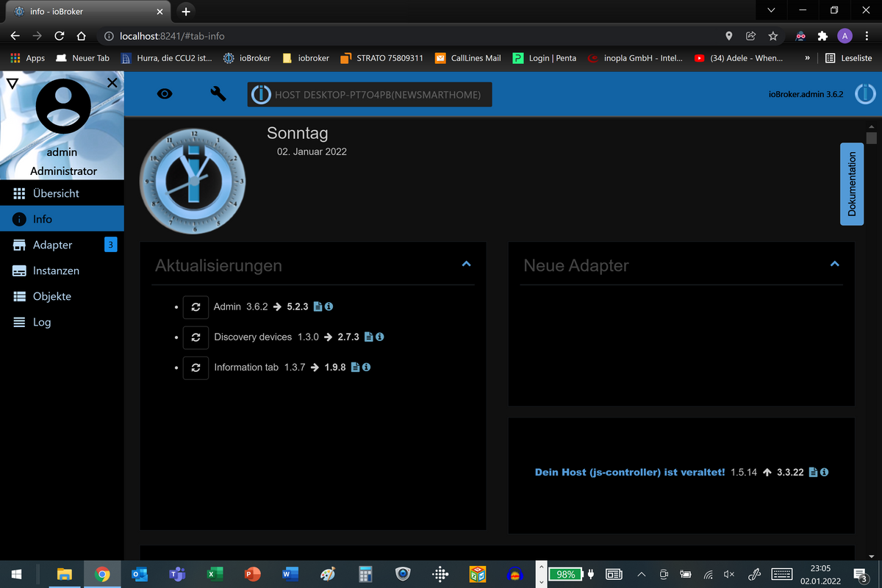882x588 pixels.
Task: Go back in browser
Action: click(x=15, y=35)
